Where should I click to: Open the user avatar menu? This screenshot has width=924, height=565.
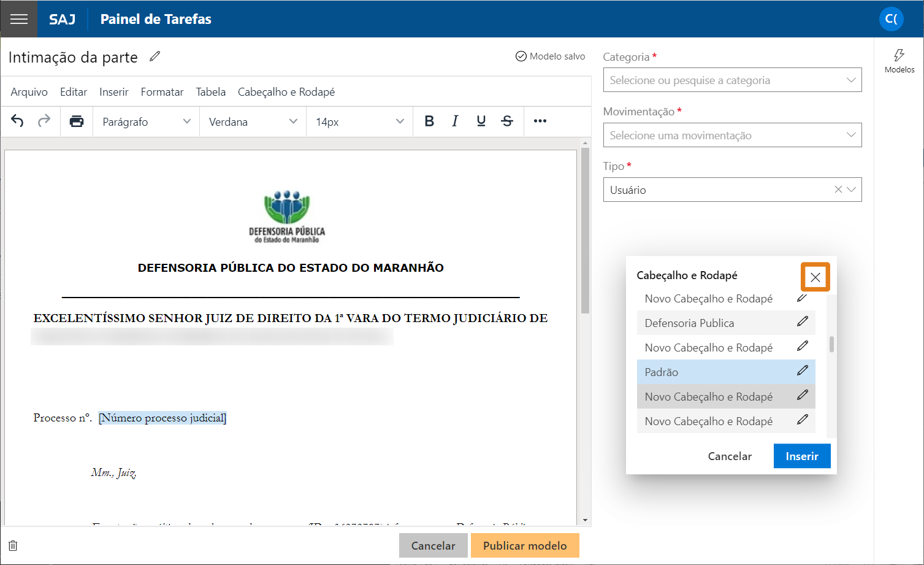(892, 19)
